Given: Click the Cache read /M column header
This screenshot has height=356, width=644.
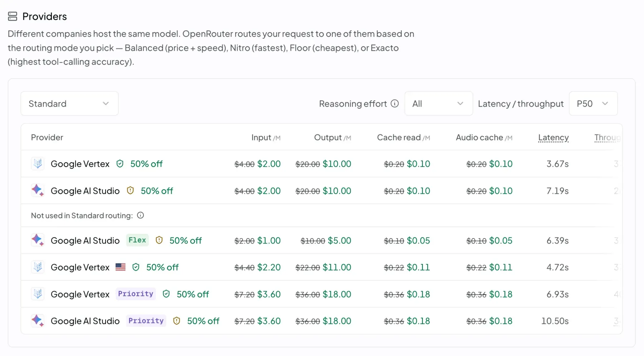Looking at the screenshot, I should 404,138.
